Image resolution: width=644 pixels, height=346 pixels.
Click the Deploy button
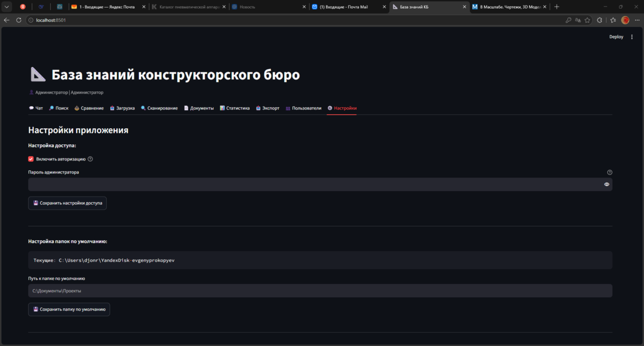click(x=616, y=37)
